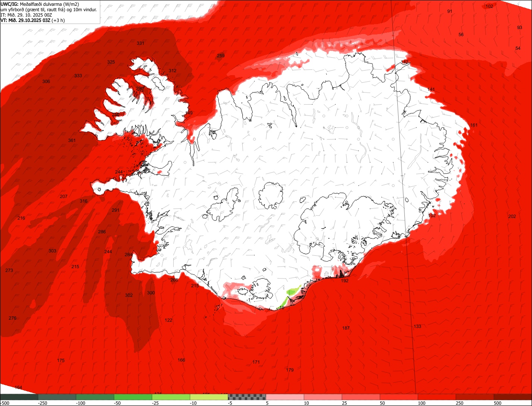The height and width of the screenshot is (406, 532).
Task: Click the legend label -50
Action: [x=118, y=404]
